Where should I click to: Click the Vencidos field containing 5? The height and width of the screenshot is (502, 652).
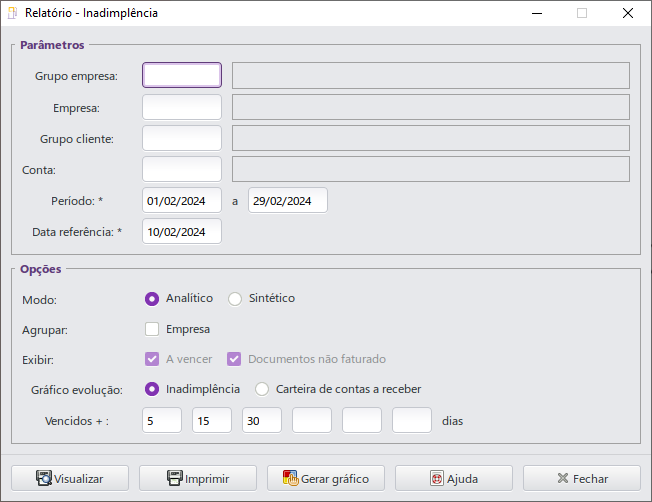(x=162, y=420)
